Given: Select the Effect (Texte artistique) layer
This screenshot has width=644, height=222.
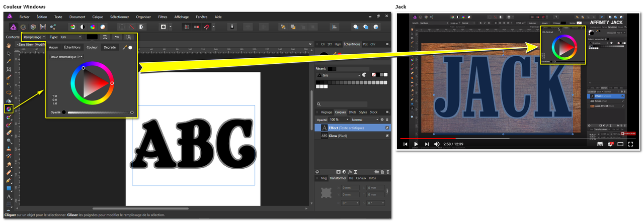Looking at the screenshot, I should pyautogui.click(x=353, y=128).
